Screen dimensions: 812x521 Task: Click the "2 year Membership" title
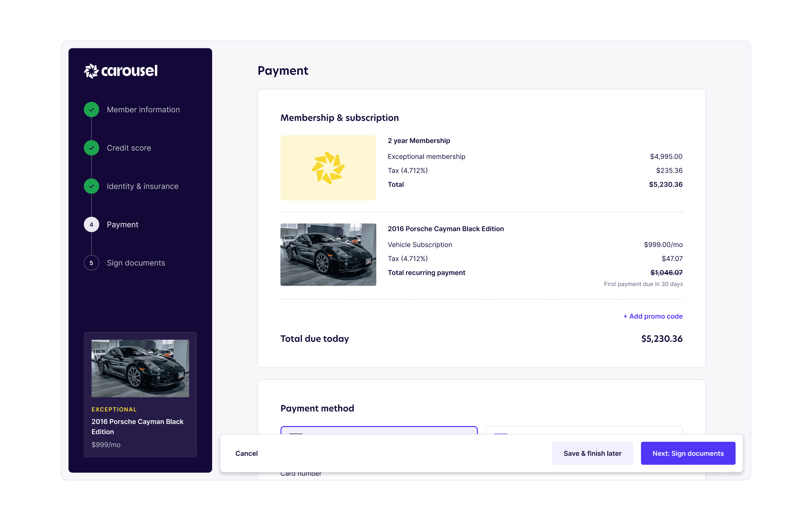pyautogui.click(x=419, y=141)
